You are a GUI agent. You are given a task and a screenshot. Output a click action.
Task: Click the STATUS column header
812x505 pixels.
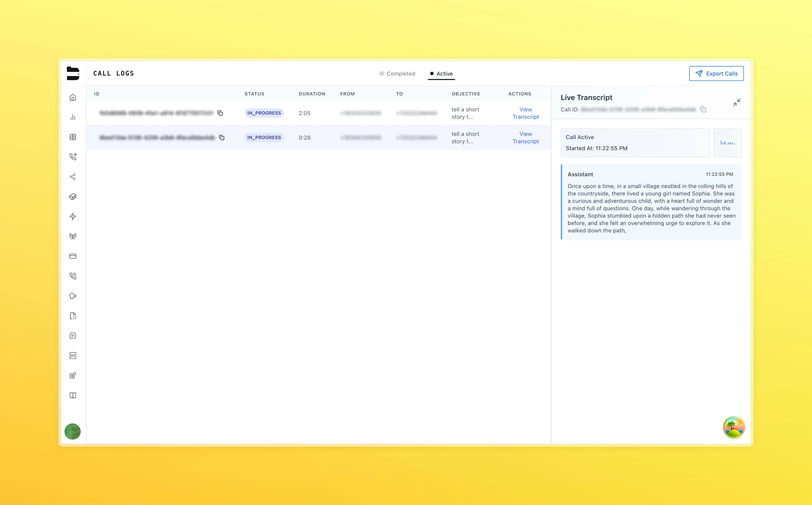(254, 94)
